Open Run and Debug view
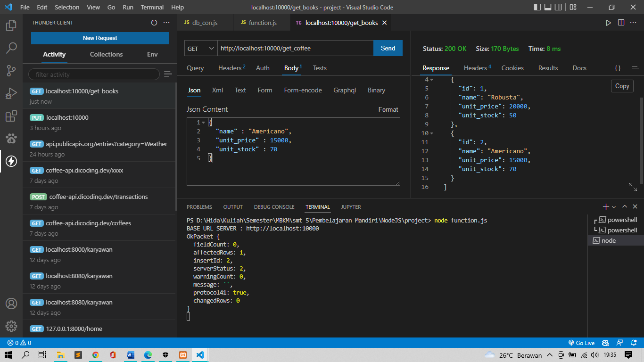This screenshot has height=362, width=644. [11, 93]
